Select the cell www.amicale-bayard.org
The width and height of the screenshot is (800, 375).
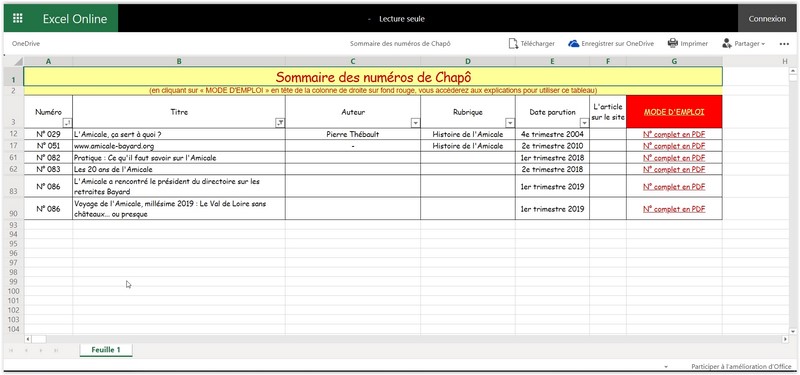pos(179,146)
